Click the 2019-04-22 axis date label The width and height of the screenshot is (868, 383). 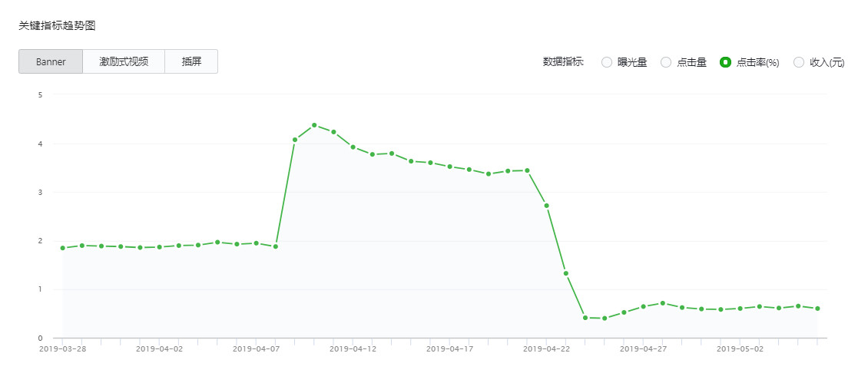[546, 349]
